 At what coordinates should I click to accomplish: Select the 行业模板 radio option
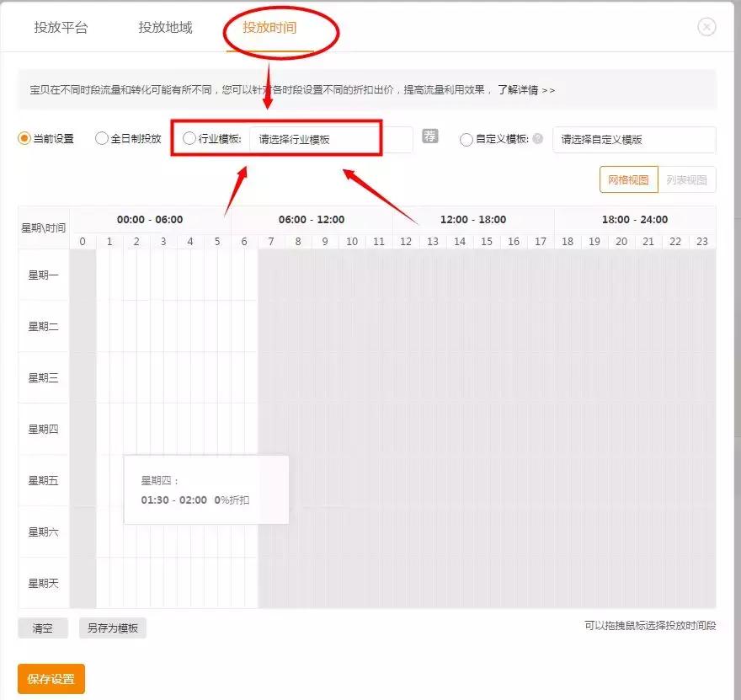(189, 138)
